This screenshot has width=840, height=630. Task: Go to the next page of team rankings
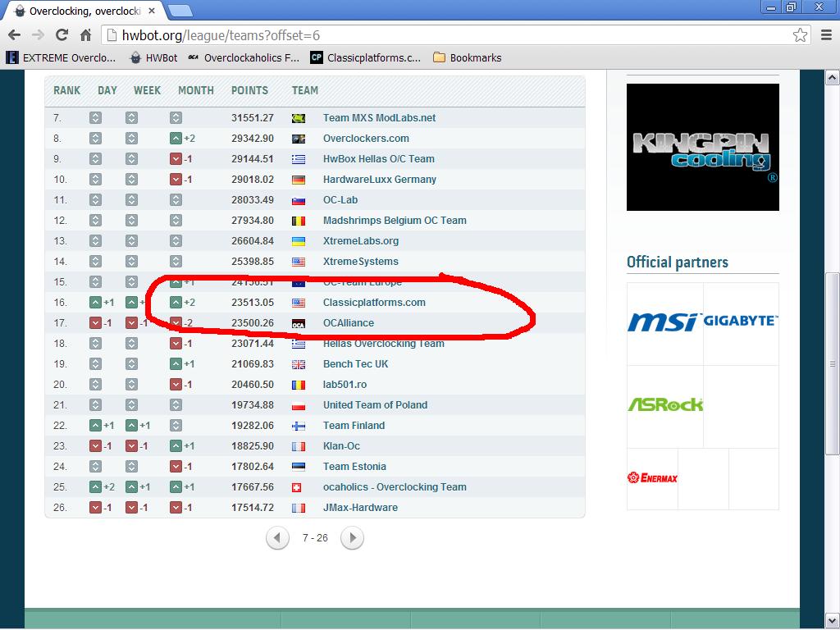[x=352, y=538]
